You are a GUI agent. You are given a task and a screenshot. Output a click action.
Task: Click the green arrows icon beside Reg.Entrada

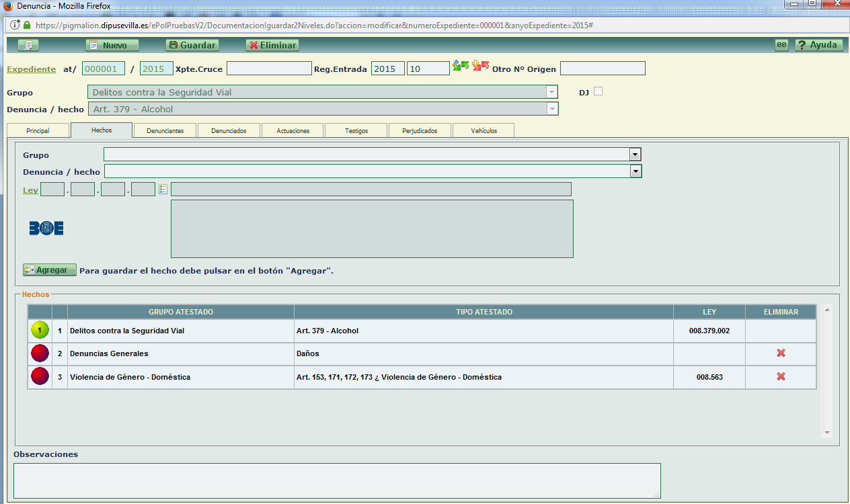pos(461,66)
